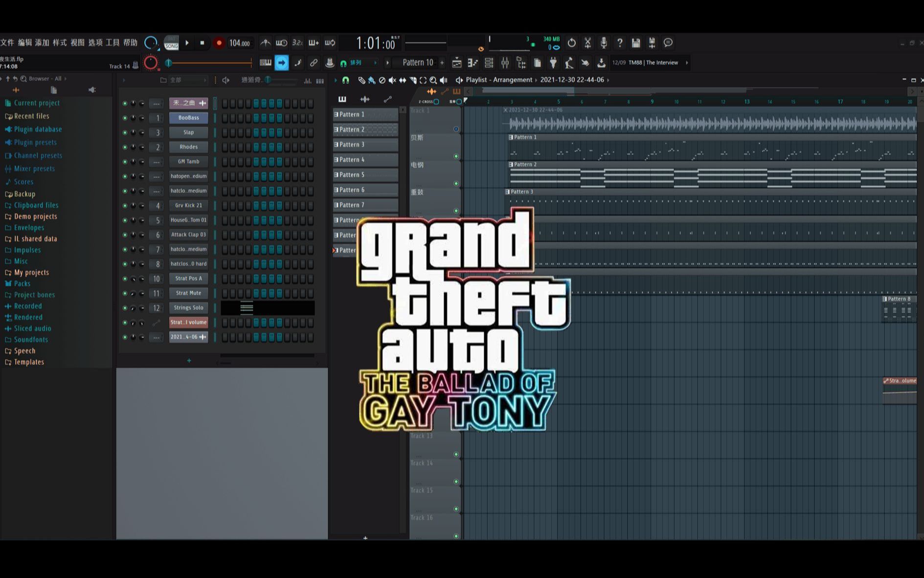Open the 选项 (Options) menu
This screenshot has width=924, height=578.
pos(95,43)
